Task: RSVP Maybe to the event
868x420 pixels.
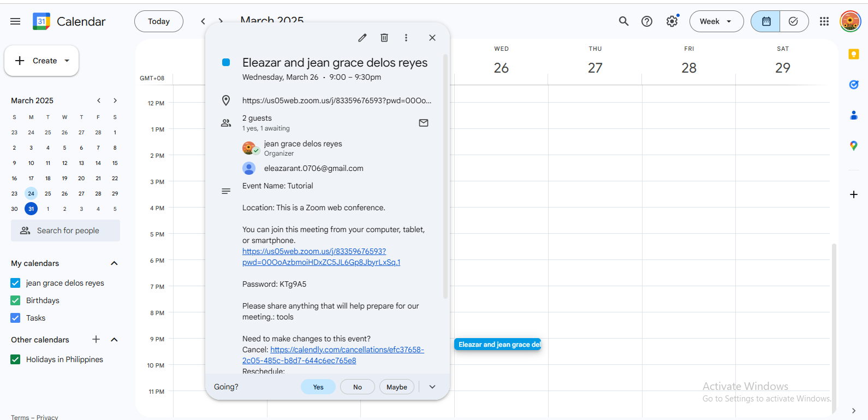Action: [x=397, y=387]
